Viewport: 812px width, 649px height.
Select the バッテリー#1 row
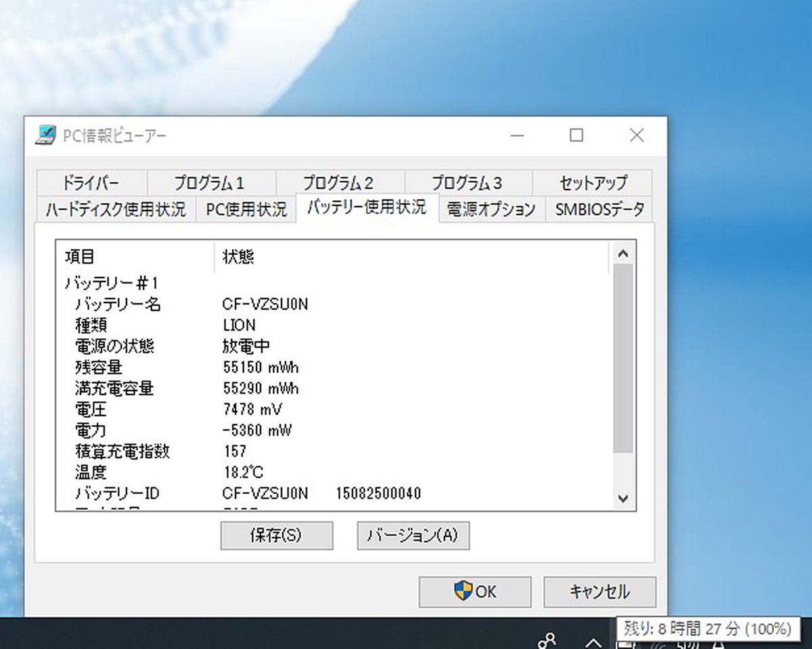pyautogui.click(x=111, y=283)
